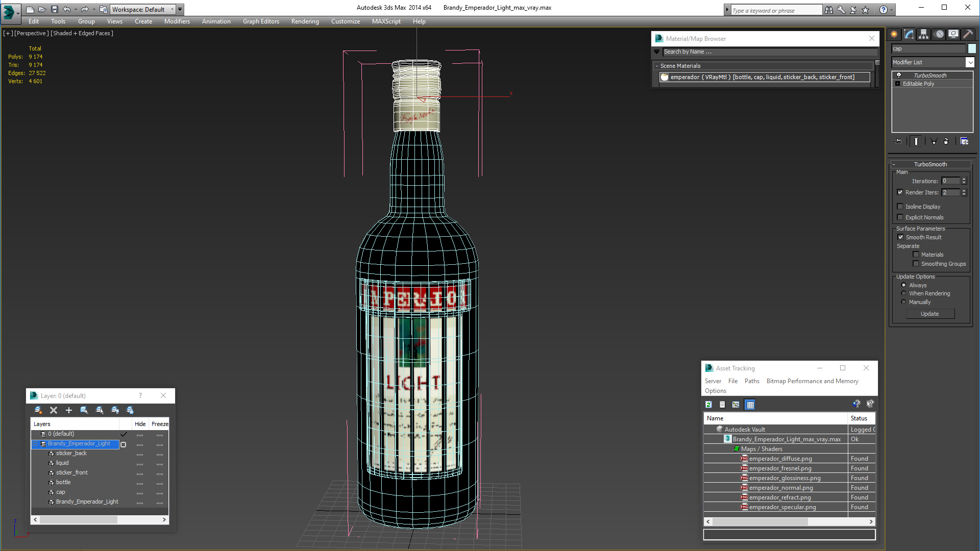
Task: Open Configure Modifier Sets icon
Action: pyautogui.click(x=964, y=141)
